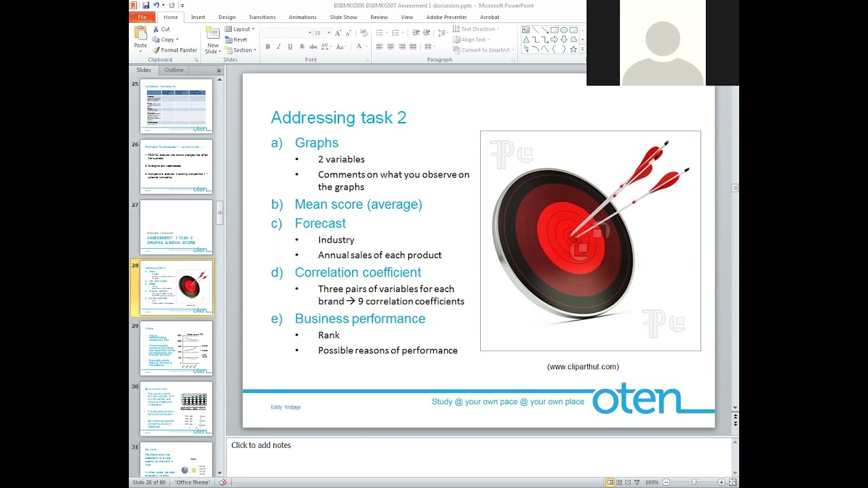Select the Oval shape in shapes gallery
868x488 pixels.
pyautogui.click(x=564, y=30)
